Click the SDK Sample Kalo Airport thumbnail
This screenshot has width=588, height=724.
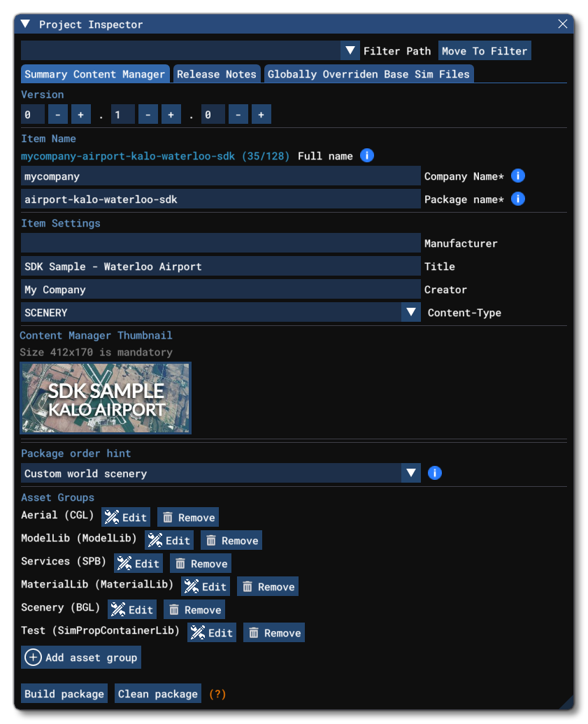click(106, 398)
